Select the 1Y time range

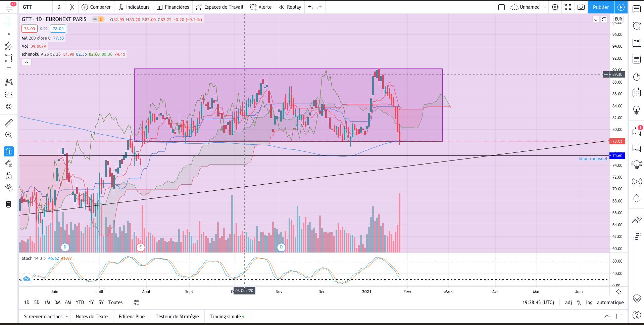pos(91,303)
